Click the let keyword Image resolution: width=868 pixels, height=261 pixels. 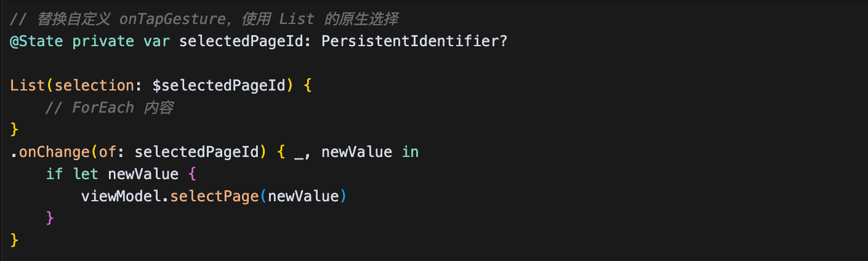pos(85,174)
